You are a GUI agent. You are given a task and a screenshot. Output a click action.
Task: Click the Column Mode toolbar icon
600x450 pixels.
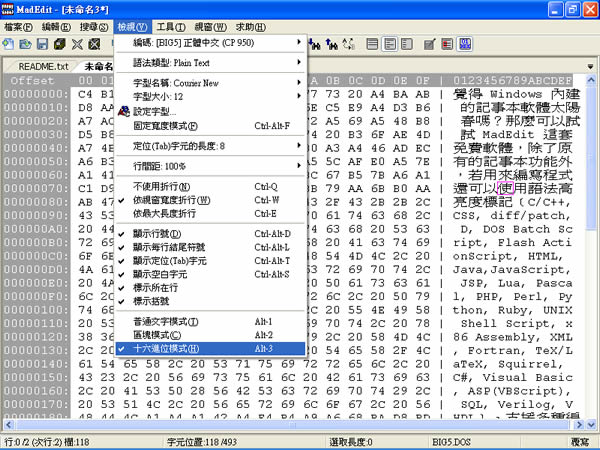point(447,44)
